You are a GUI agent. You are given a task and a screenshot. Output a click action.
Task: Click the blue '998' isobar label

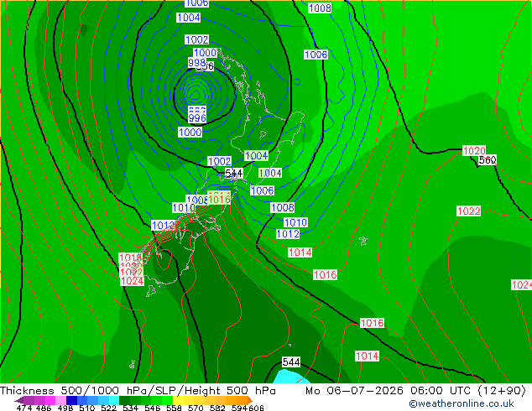click(197, 62)
